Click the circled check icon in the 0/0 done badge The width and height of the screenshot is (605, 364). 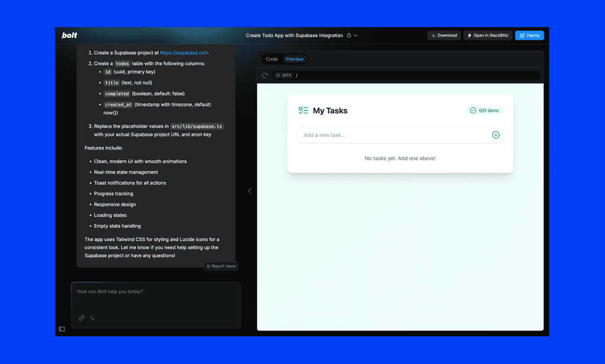coord(473,110)
